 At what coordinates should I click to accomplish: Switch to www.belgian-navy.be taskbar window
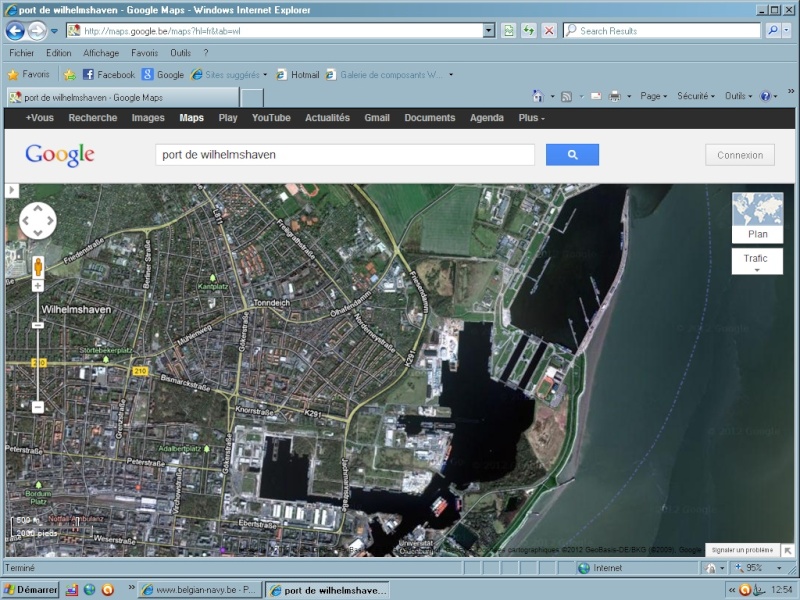click(x=201, y=590)
